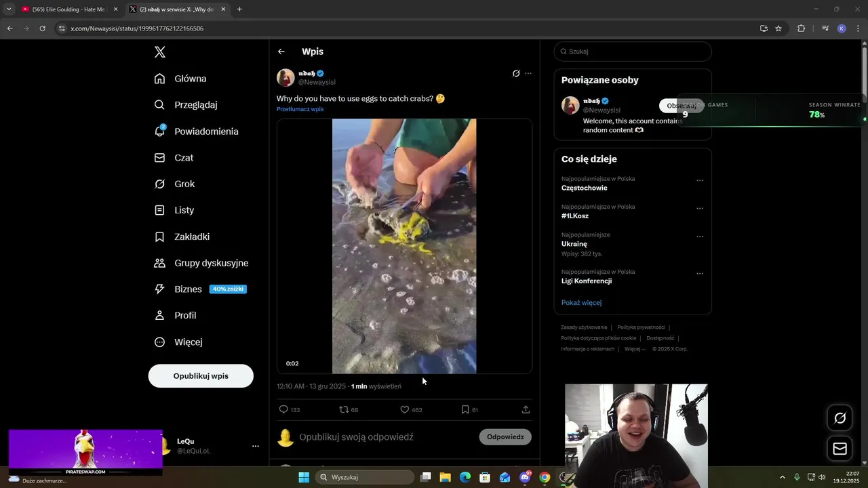This screenshot has width=868, height=488.
Task: Open Częstochowie trending topic
Action: 584,188
